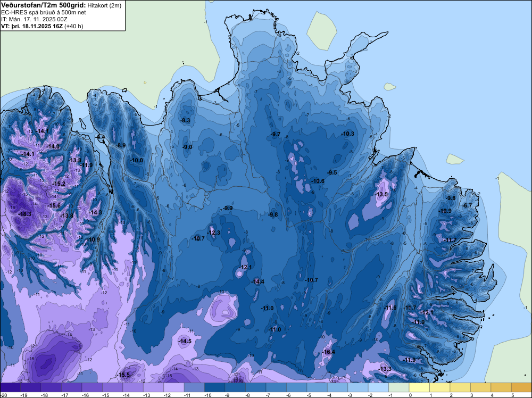532x398 pixels.
Task: Select the -13.5 temperature label
Action: pyautogui.click(x=381, y=194)
